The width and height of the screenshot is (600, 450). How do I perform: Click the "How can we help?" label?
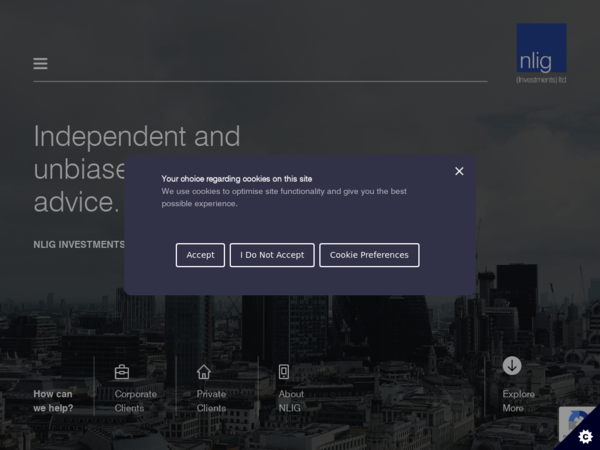(53, 401)
